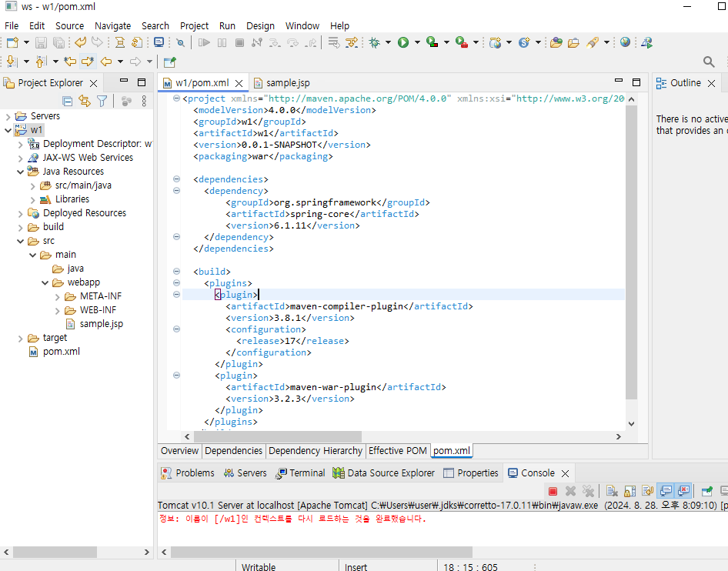Switch to the sample.jsp editor tab
Image resolution: width=728 pixels, height=571 pixels.
pyautogui.click(x=287, y=83)
